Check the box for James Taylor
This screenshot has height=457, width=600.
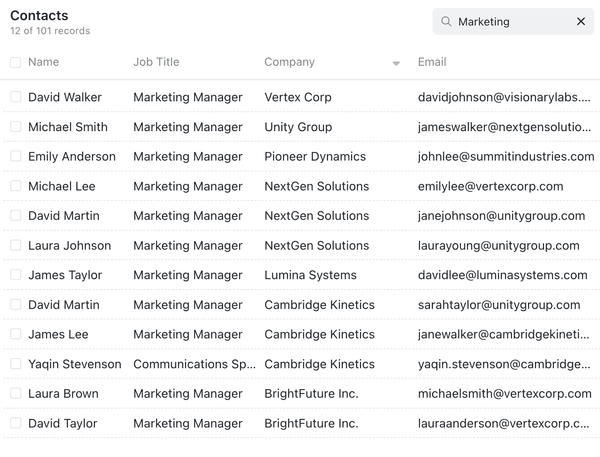15,275
